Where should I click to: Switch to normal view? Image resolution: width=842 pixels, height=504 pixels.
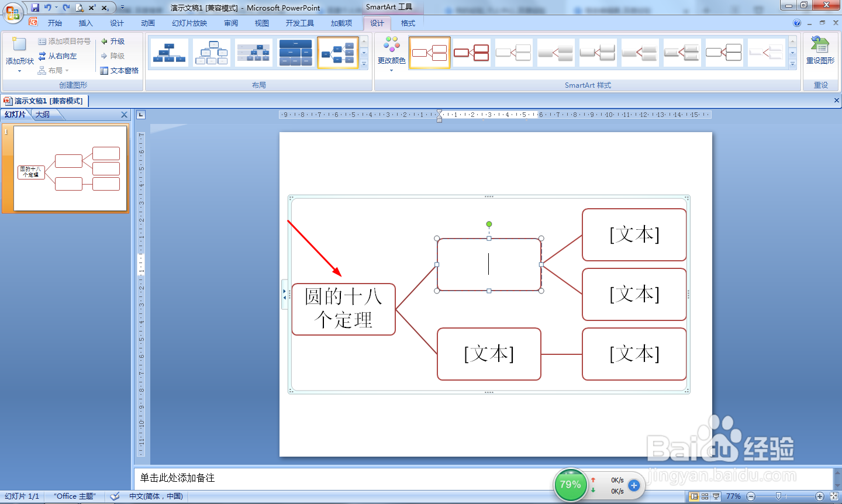click(694, 496)
